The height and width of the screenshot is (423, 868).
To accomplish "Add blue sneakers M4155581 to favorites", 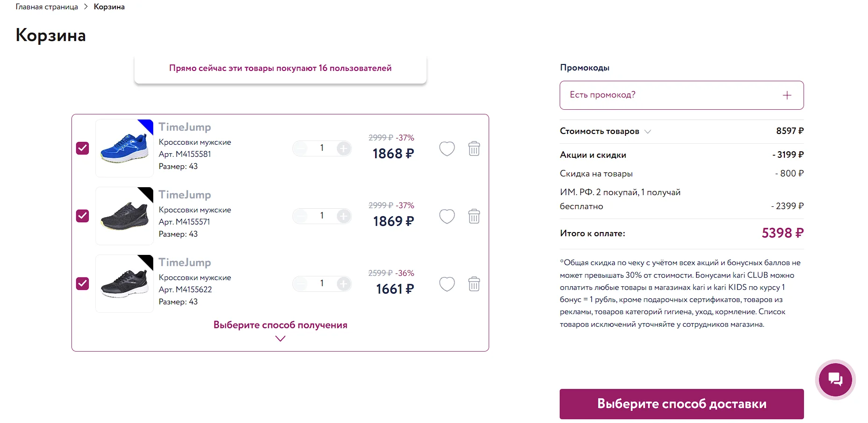I will [x=447, y=149].
